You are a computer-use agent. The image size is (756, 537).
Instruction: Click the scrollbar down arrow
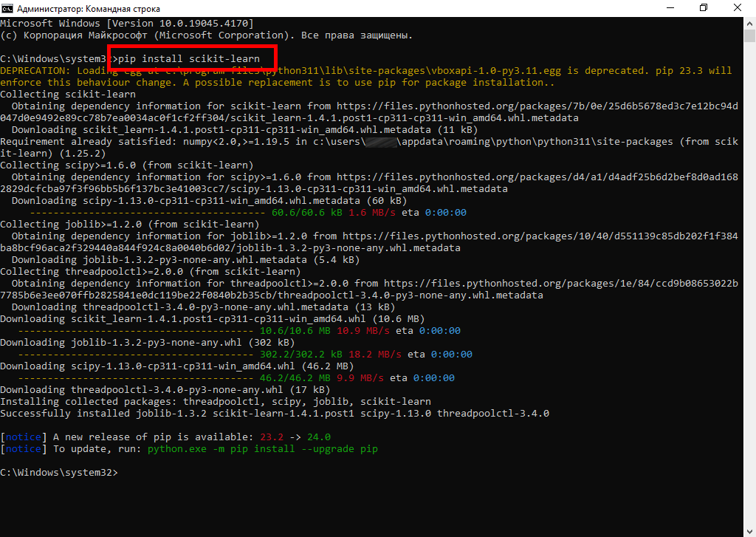click(x=749, y=531)
